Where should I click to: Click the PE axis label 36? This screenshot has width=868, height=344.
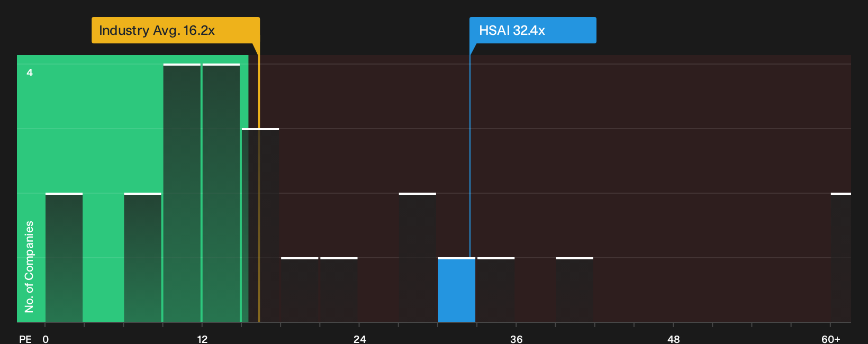tap(516, 339)
